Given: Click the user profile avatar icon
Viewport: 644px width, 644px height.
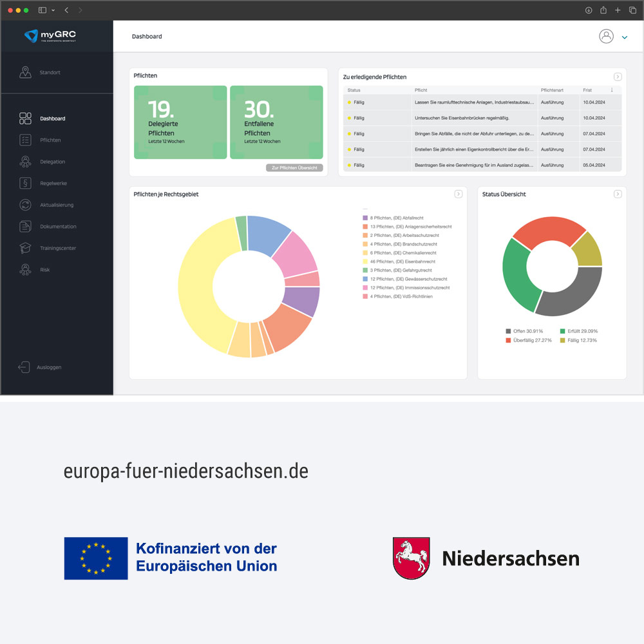Looking at the screenshot, I should pos(606,37).
